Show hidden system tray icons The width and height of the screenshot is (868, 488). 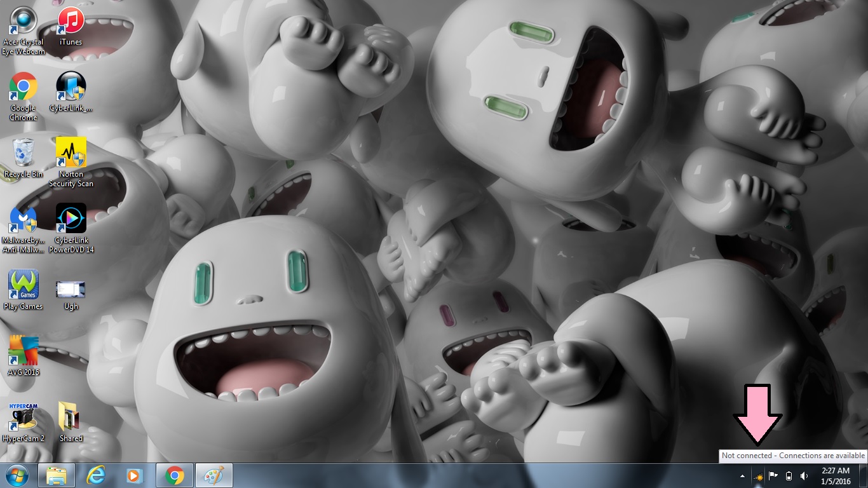[x=742, y=476]
